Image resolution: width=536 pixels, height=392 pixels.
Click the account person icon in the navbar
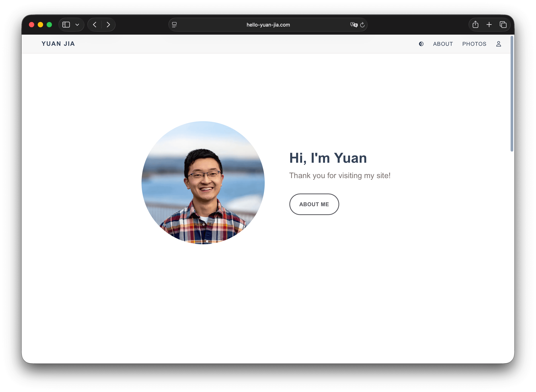[498, 44]
